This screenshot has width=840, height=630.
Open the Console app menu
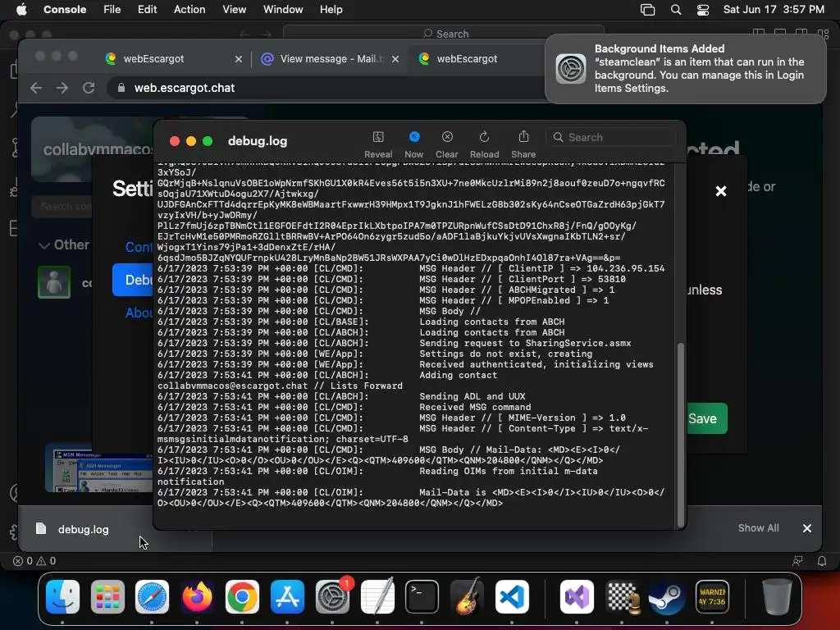65,10
